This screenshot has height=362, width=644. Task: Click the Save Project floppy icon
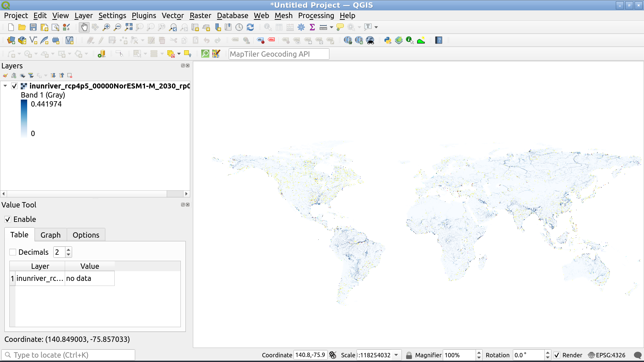coord(33,27)
